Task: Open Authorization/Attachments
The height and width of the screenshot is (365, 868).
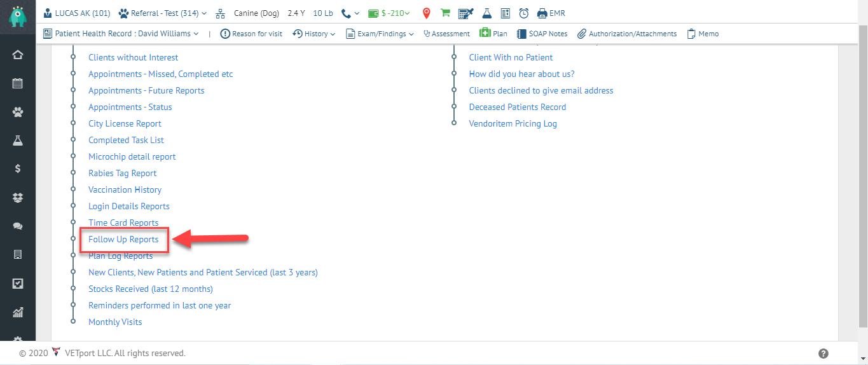Action: tap(627, 34)
